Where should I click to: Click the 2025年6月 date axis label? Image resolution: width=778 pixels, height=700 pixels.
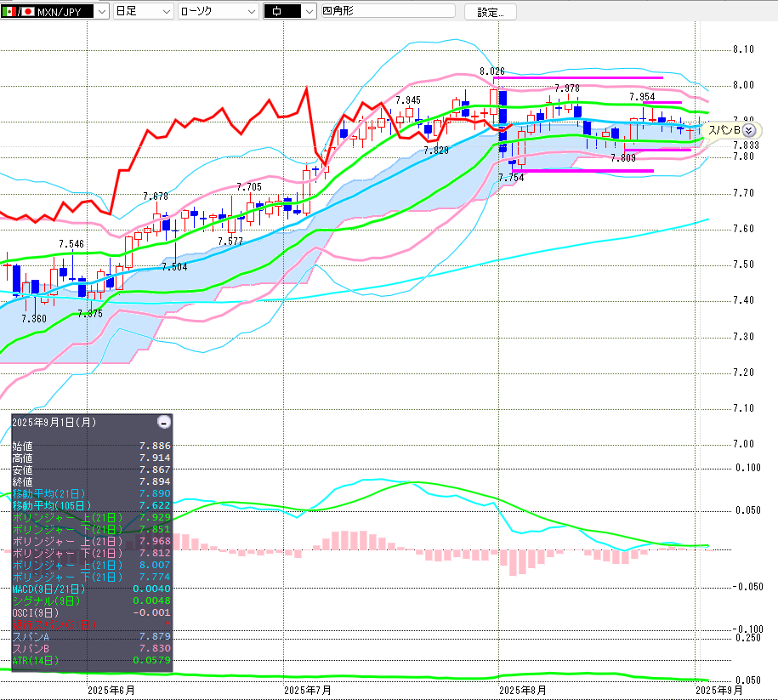coord(111,690)
